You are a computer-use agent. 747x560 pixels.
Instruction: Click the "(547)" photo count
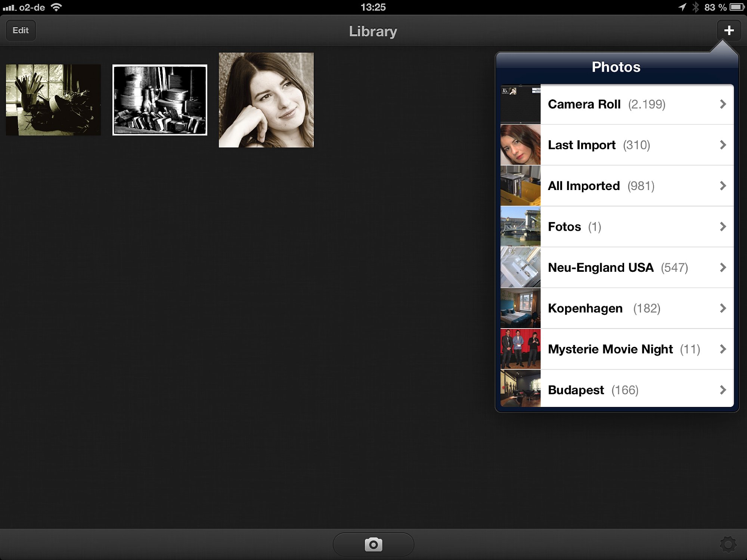point(675,268)
